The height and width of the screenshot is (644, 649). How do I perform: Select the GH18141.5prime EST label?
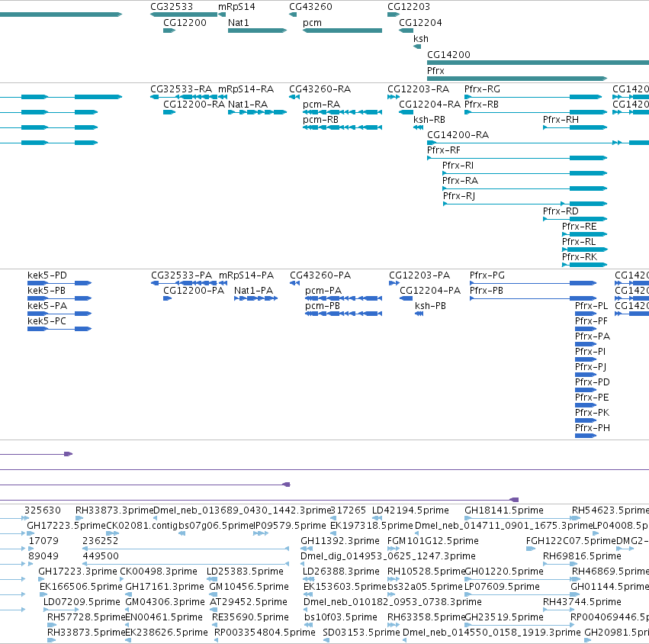click(x=504, y=510)
